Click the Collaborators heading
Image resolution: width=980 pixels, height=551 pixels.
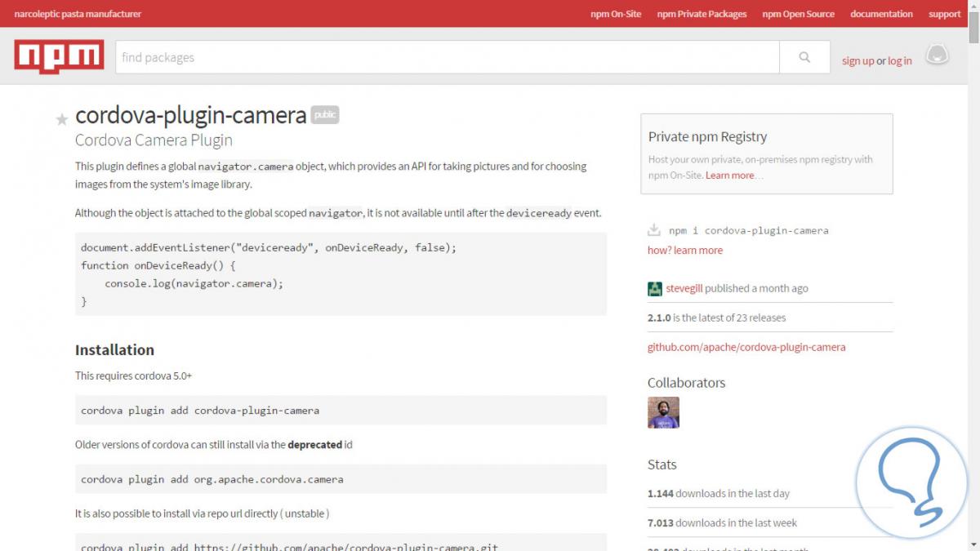(686, 383)
